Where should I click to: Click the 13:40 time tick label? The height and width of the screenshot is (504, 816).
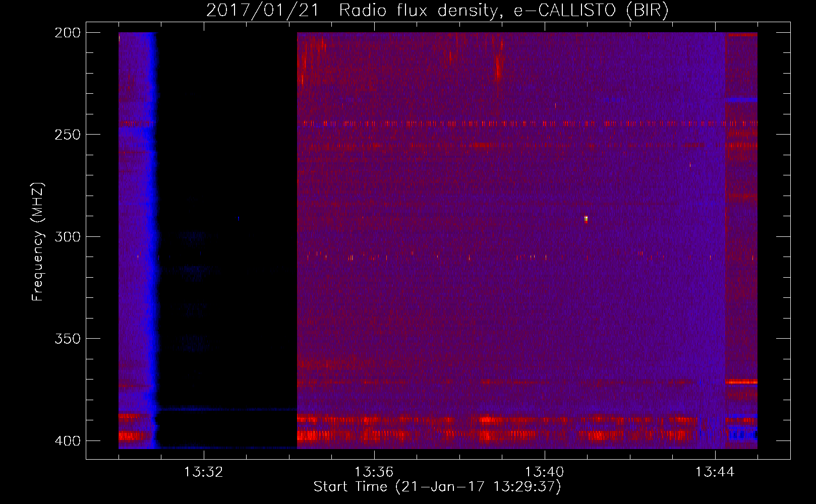click(x=544, y=472)
